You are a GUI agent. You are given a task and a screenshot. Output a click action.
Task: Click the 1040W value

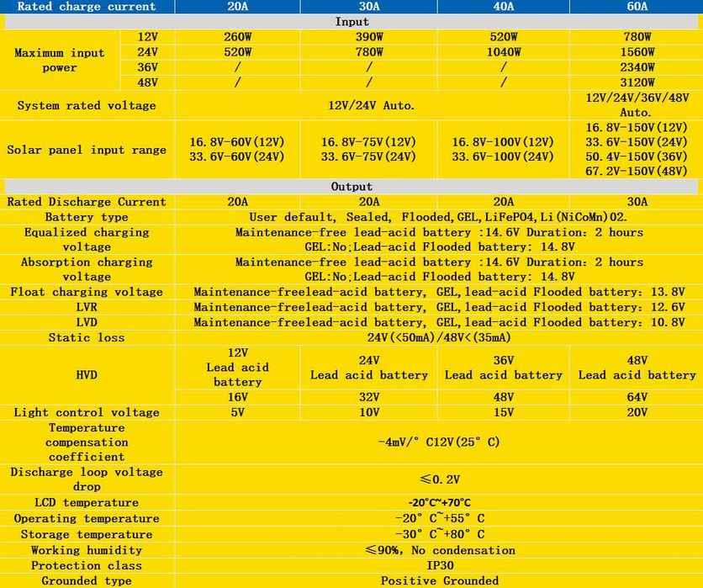(x=504, y=52)
